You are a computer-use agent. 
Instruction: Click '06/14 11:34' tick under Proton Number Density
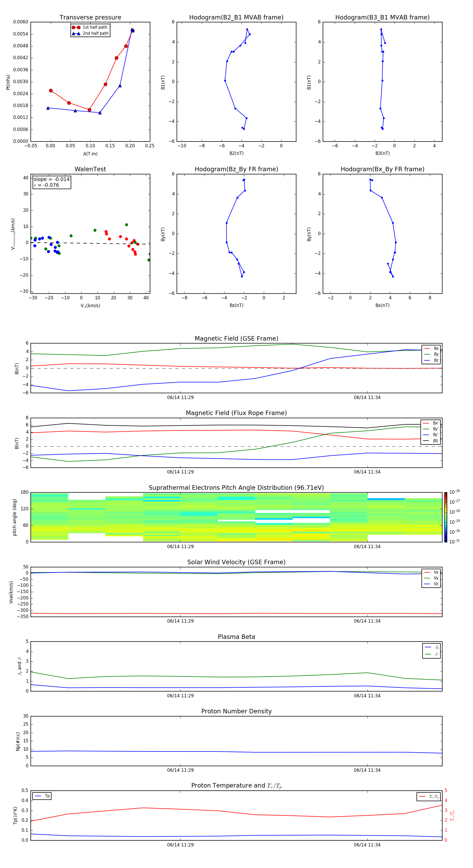click(367, 770)
